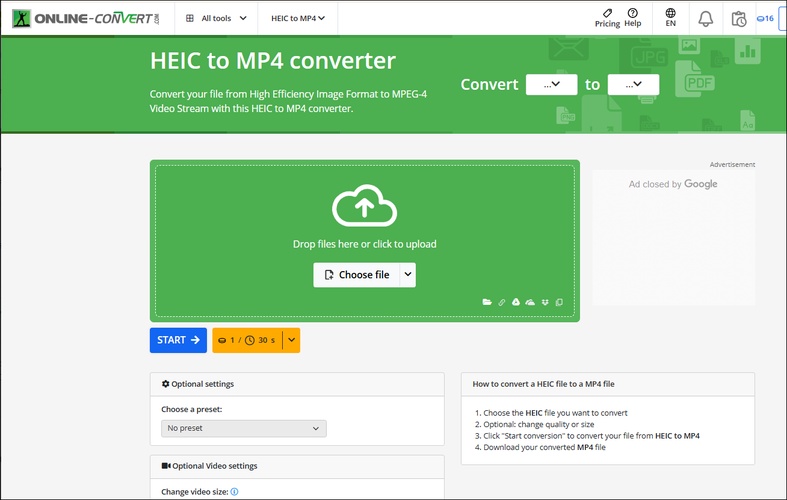Click the All tools grid icon

(190, 19)
